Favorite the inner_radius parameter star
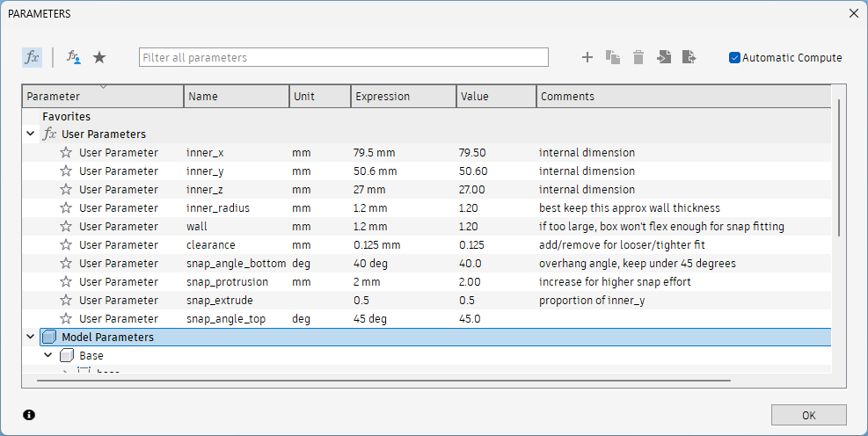 point(66,207)
